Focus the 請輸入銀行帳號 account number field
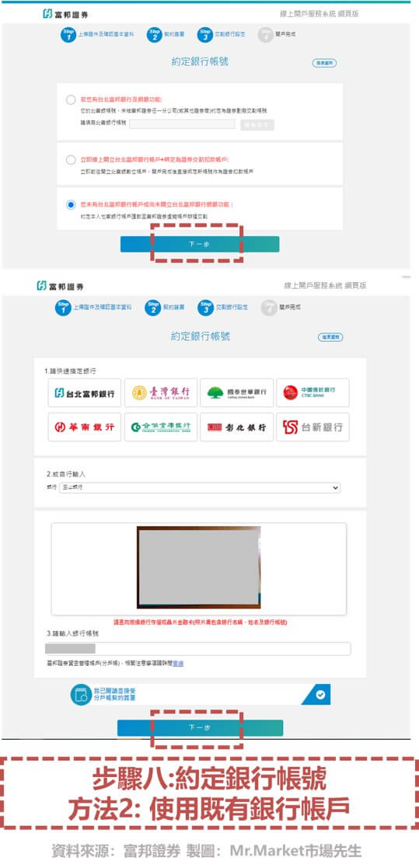The height and width of the screenshot is (868, 419). [x=197, y=649]
